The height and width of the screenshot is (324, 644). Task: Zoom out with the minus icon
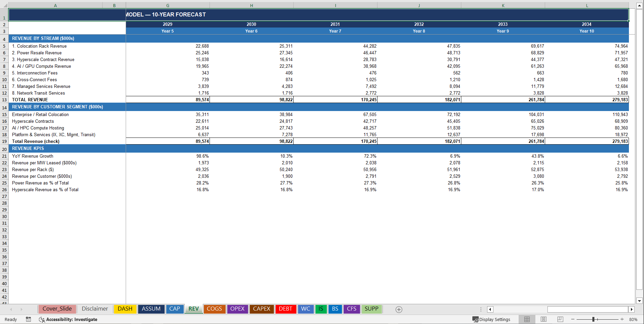coord(572,319)
